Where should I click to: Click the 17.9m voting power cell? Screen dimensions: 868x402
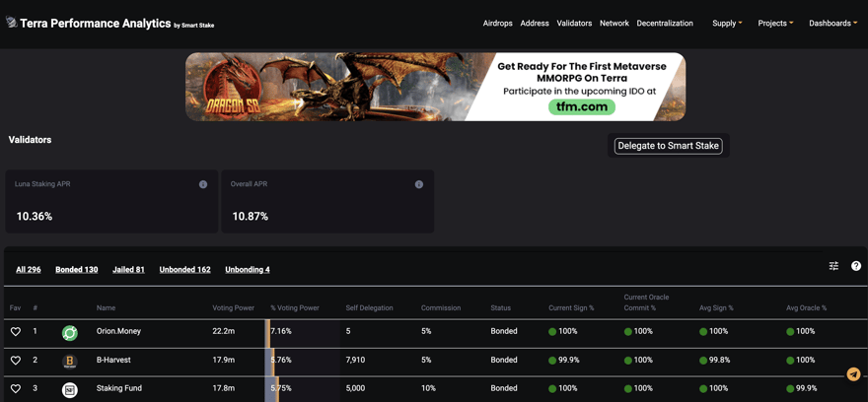[x=224, y=360]
